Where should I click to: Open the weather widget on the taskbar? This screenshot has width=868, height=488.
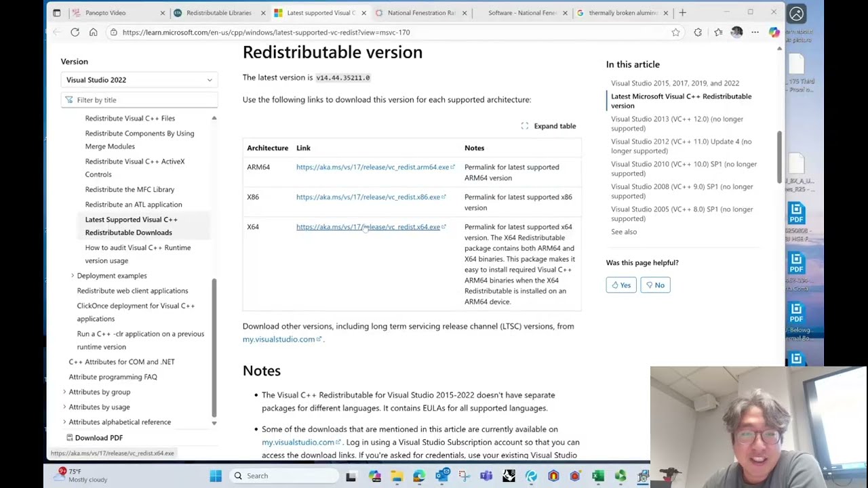tap(80, 475)
